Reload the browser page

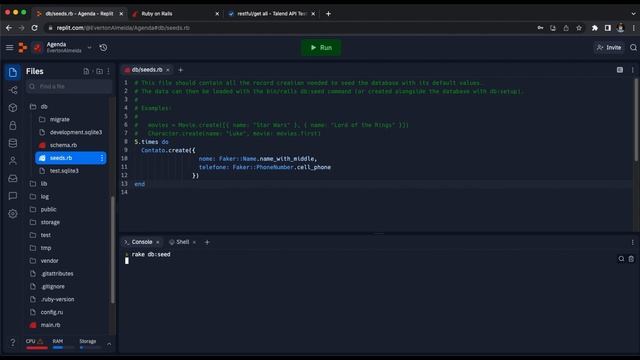point(35,28)
